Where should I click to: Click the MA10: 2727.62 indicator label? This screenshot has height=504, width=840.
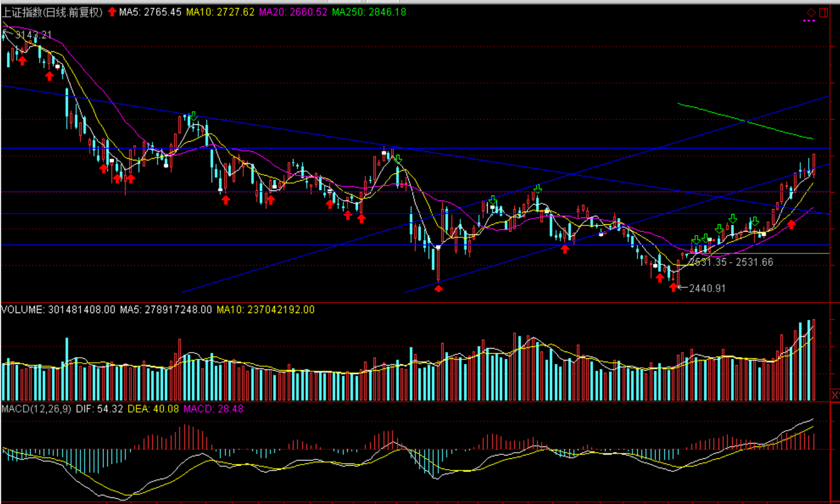pyautogui.click(x=220, y=12)
